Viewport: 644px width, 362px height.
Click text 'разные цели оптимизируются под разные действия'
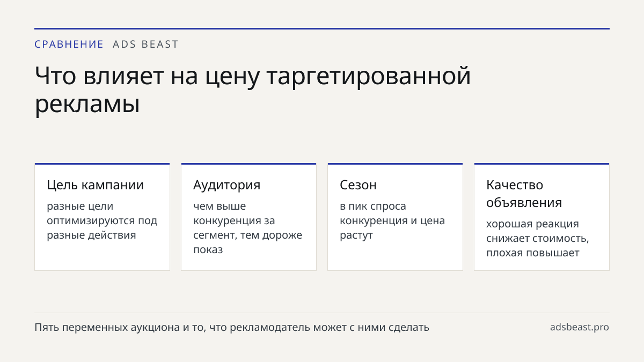click(102, 220)
